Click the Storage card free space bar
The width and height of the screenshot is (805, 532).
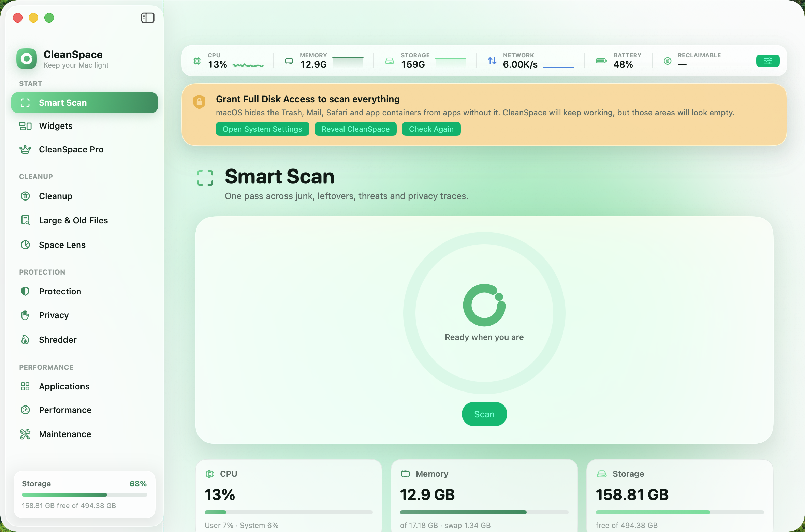(x=680, y=512)
